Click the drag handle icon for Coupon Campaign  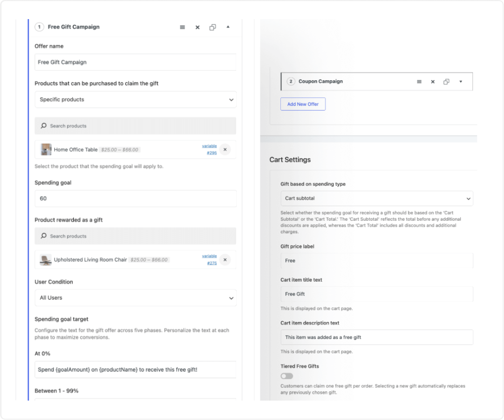(x=419, y=82)
